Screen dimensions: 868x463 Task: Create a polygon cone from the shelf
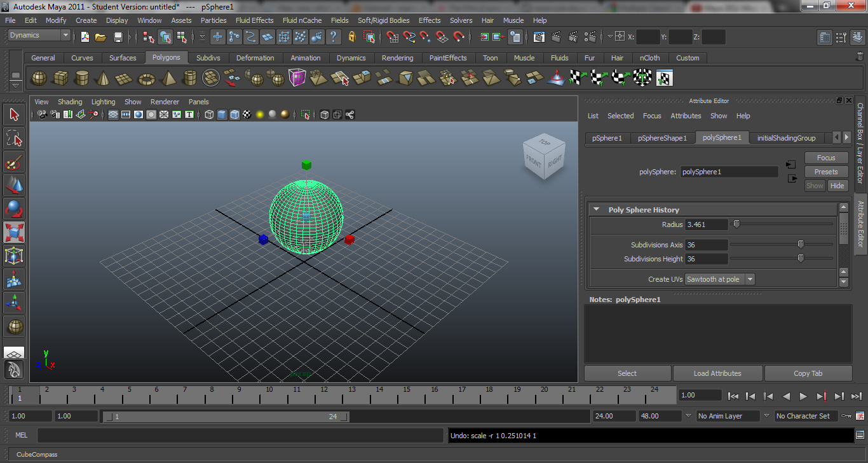coord(103,78)
